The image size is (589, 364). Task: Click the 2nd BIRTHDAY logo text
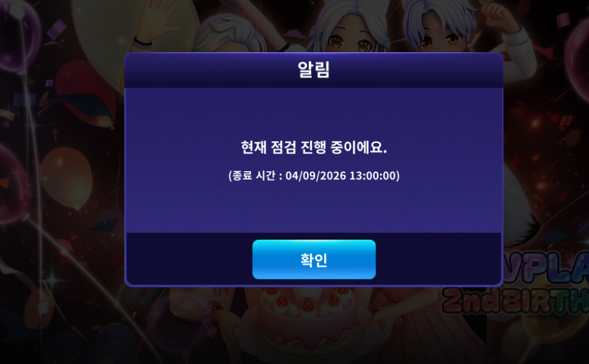pos(515,301)
